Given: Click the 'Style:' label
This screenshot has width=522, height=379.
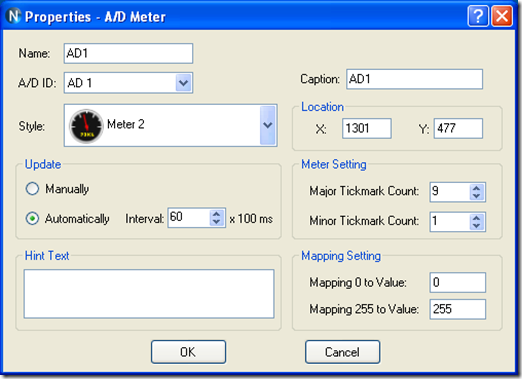Looking at the screenshot, I should point(32,126).
